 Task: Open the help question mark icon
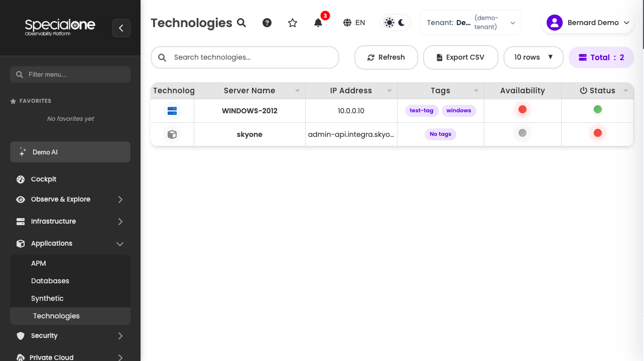[267, 23]
